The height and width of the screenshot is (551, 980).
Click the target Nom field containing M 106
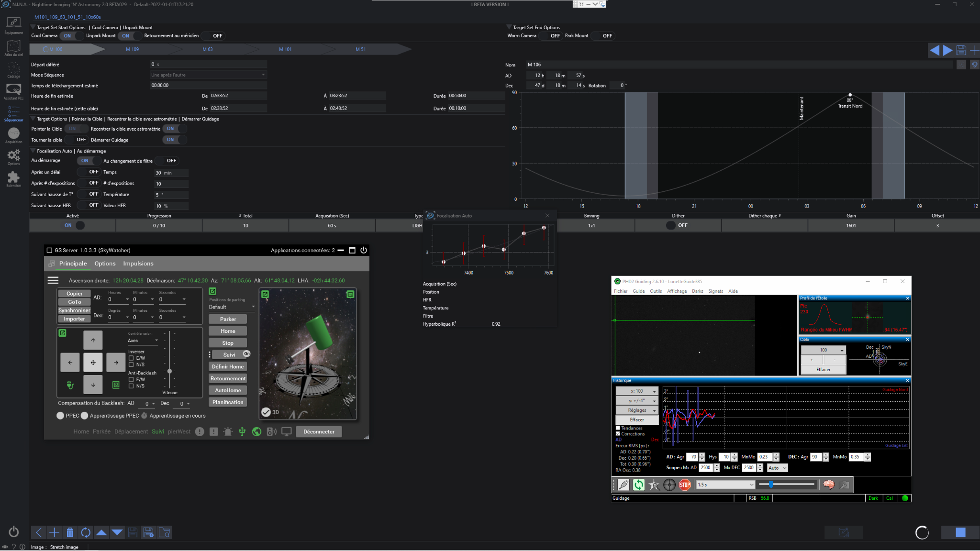click(739, 65)
